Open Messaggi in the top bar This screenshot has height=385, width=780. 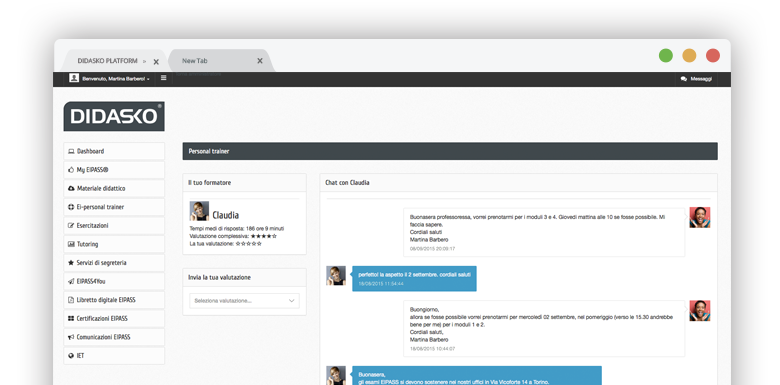click(x=696, y=79)
